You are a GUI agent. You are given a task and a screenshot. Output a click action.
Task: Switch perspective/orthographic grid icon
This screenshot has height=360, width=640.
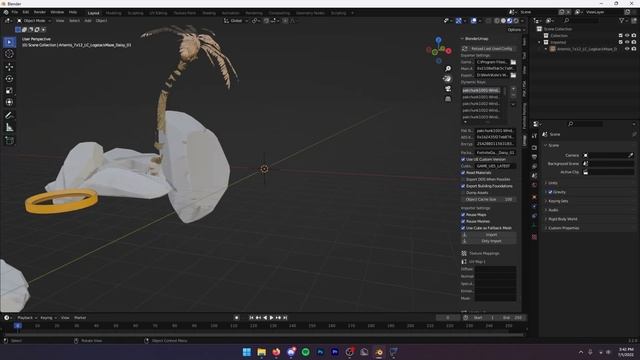pyautogui.click(x=448, y=99)
